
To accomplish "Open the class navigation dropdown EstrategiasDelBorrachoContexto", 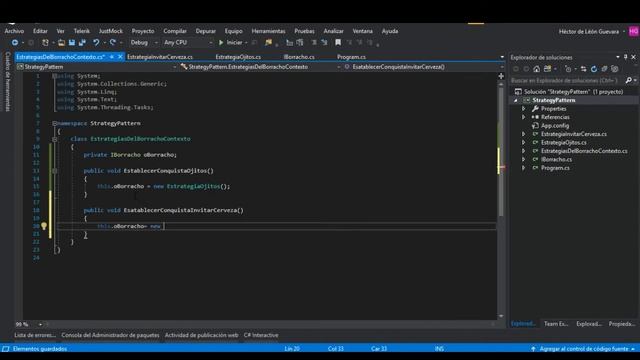I will 260,67.
